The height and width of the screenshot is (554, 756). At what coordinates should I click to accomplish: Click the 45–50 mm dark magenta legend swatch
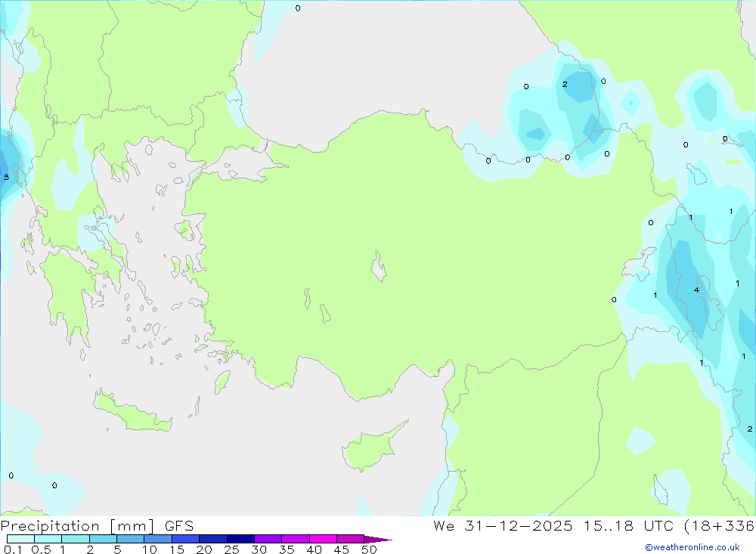tap(351, 539)
